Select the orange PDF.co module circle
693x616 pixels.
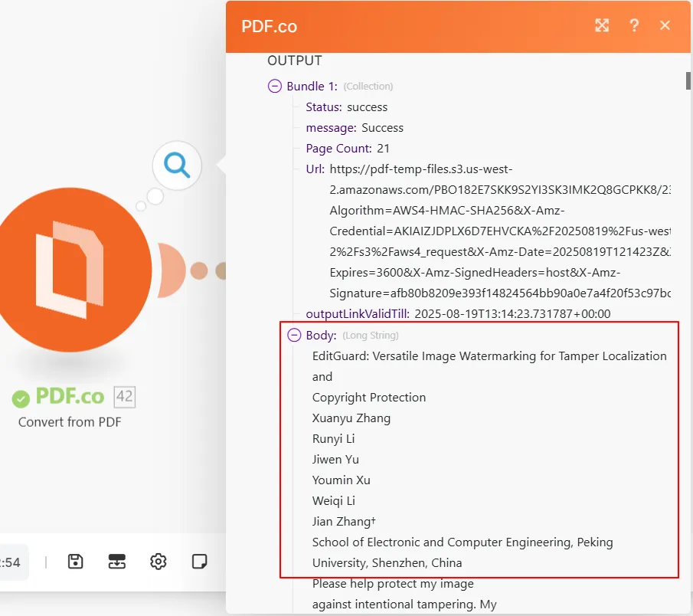click(x=70, y=270)
